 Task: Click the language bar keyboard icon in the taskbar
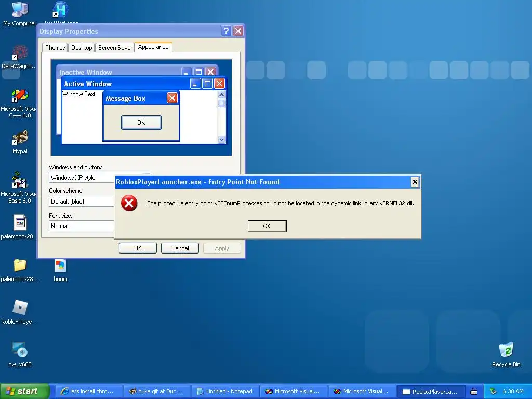(x=474, y=392)
